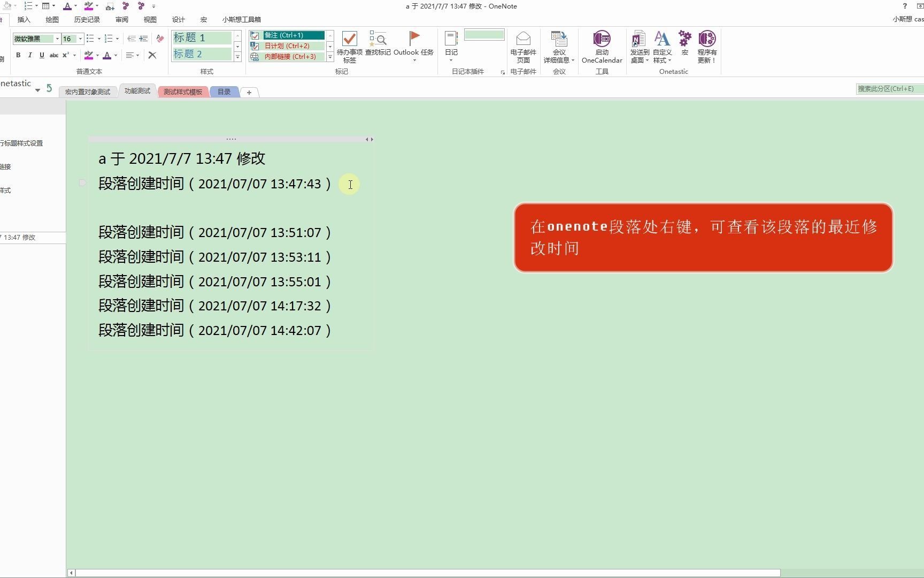
Task: Click paragraph dated 14:42:07
Action: coord(215,330)
